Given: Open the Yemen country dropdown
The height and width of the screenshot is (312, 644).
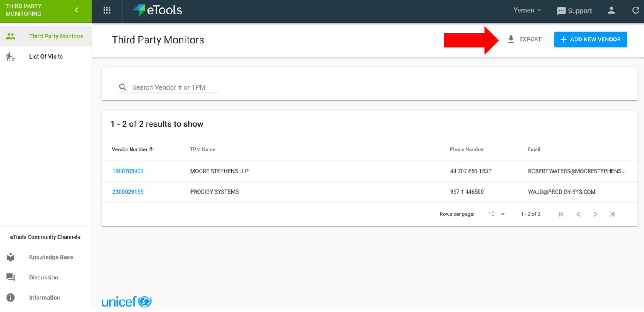Looking at the screenshot, I should click(527, 11).
